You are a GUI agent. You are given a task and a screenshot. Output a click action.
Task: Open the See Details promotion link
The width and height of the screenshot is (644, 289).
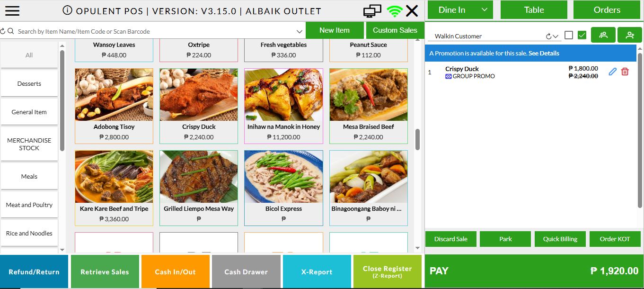point(544,54)
